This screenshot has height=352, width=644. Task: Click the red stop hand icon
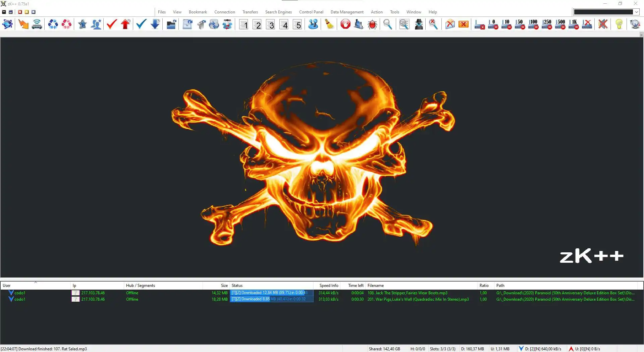[345, 24]
